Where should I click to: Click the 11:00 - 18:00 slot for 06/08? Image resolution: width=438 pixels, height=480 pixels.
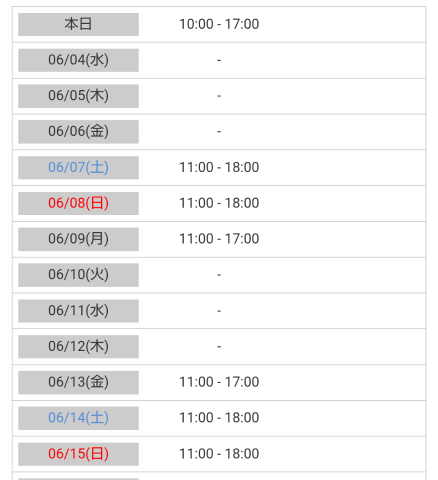point(219,203)
